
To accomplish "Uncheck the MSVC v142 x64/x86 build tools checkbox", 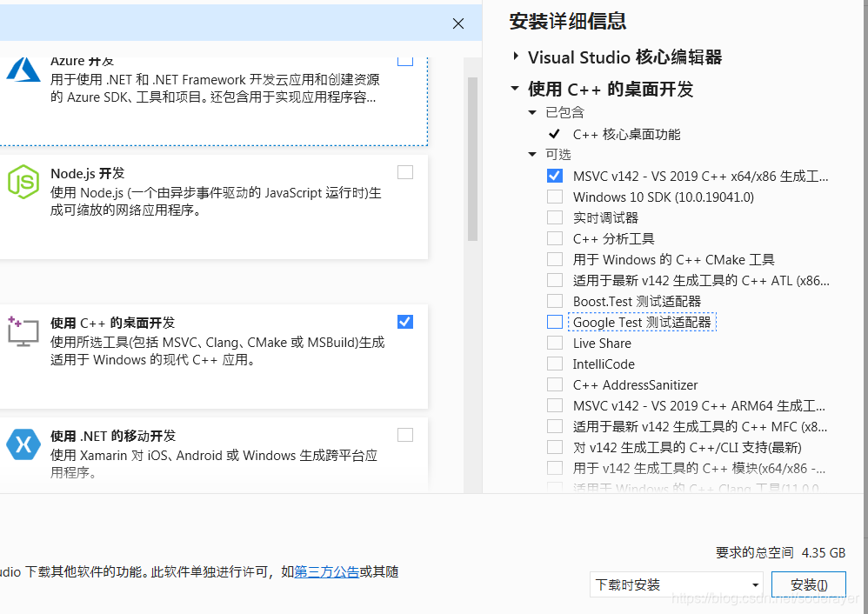I will coord(555,176).
